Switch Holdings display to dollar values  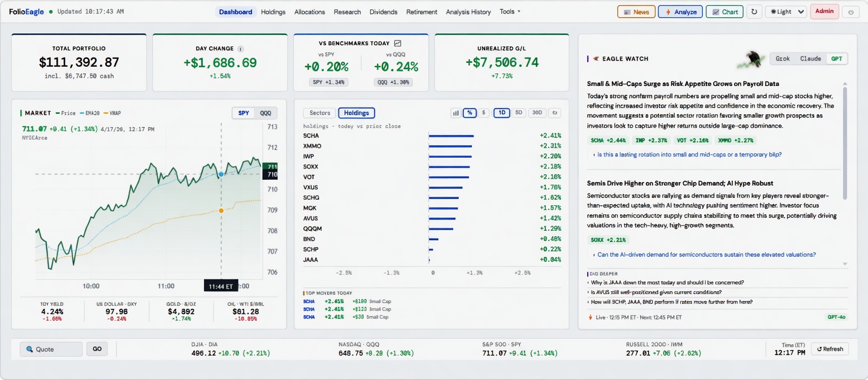(483, 113)
